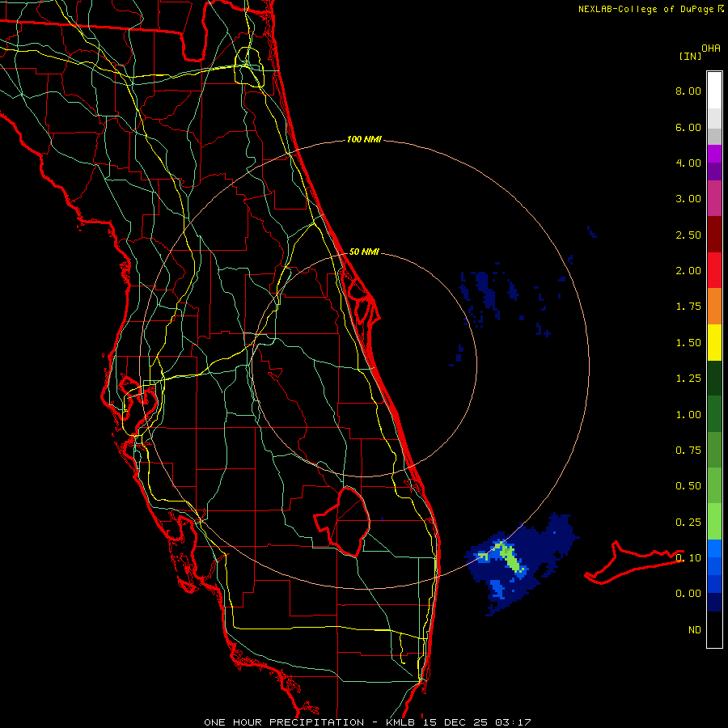
Task: Click the 50 NMI range ring label
Action: point(364,252)
